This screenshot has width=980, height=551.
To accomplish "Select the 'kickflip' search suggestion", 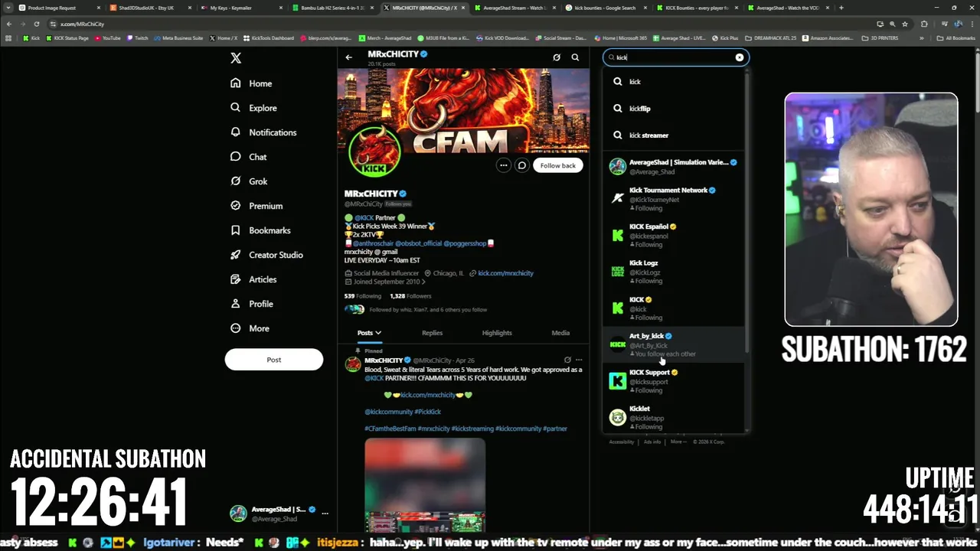I will pyautogui.click(x=675, y=109).
